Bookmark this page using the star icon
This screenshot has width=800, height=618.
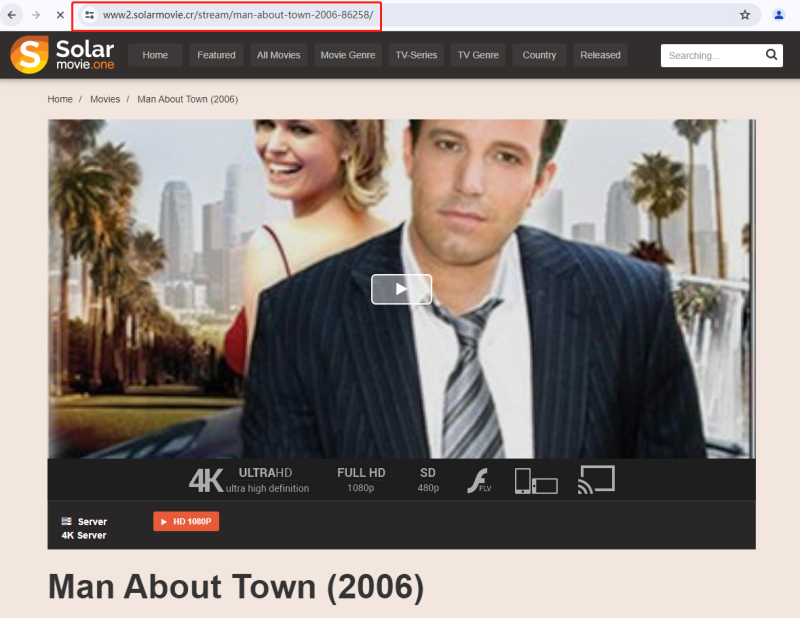click(x=745, y=16)
